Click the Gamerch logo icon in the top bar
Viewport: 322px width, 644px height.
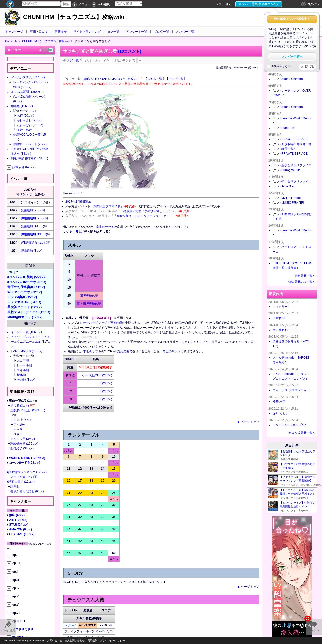coord(10,4)
